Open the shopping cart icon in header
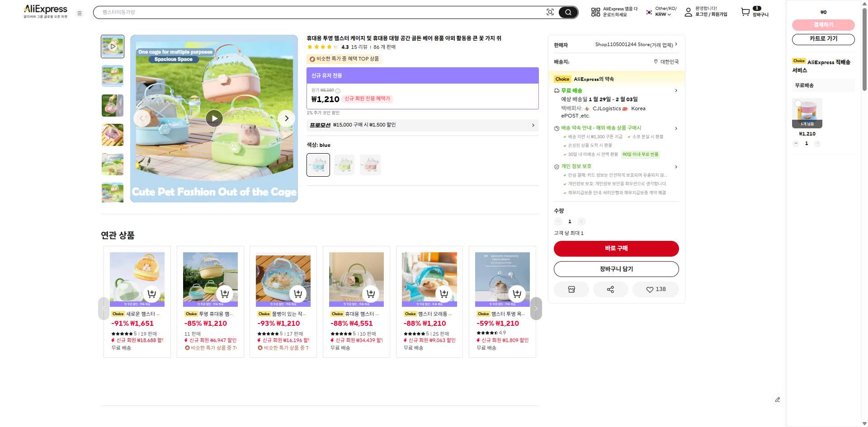868x427 pixels. point(745,12)
